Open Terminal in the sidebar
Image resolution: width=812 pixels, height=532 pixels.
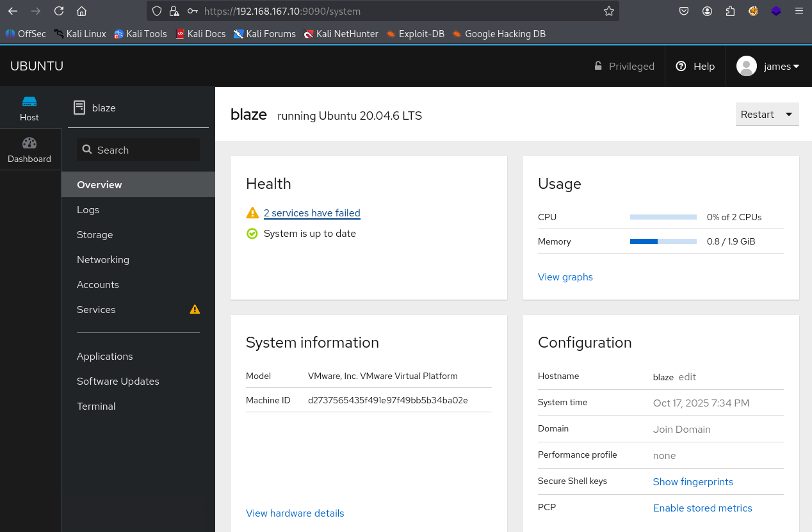(x=96, y=407)
